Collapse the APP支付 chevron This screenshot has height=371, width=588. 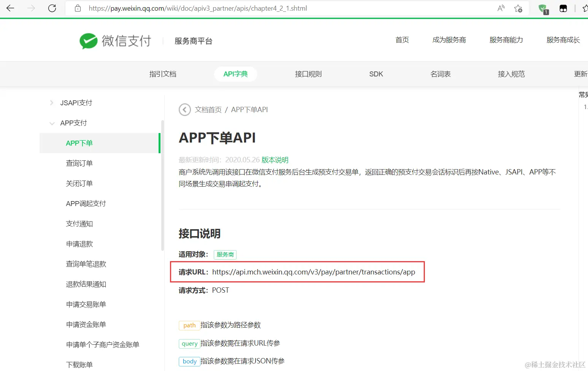tap(52, 123)
